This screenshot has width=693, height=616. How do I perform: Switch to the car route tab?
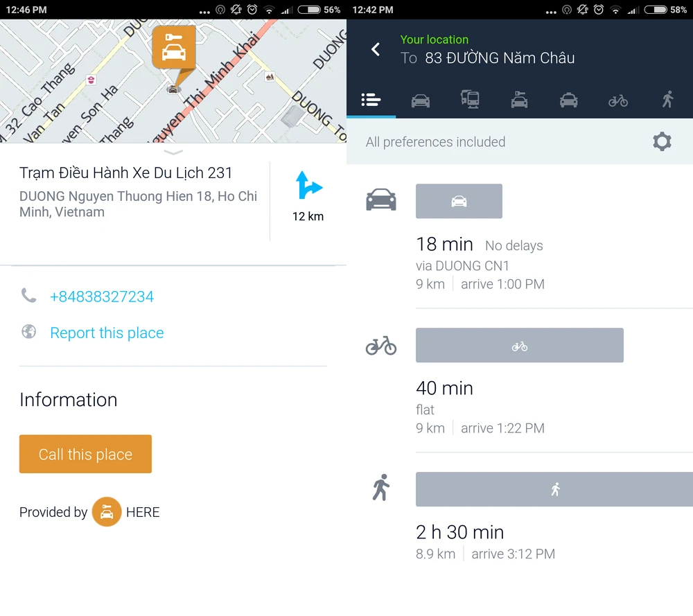[x=421, y=100]
